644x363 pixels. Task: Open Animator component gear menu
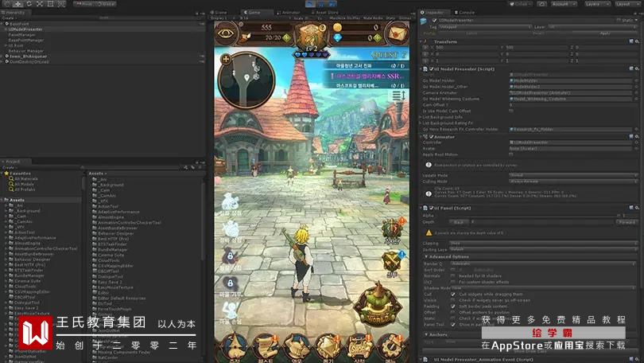(x=637, y=136)
